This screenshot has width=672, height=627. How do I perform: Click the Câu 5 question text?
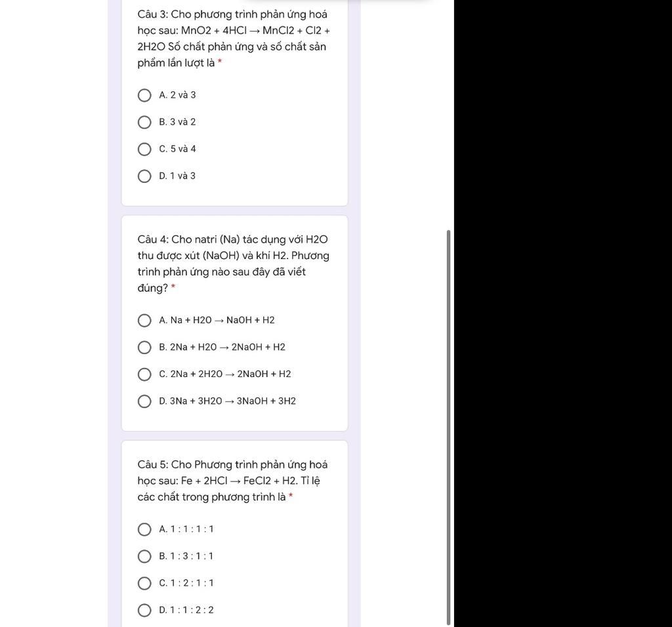[x=233, y=481]
